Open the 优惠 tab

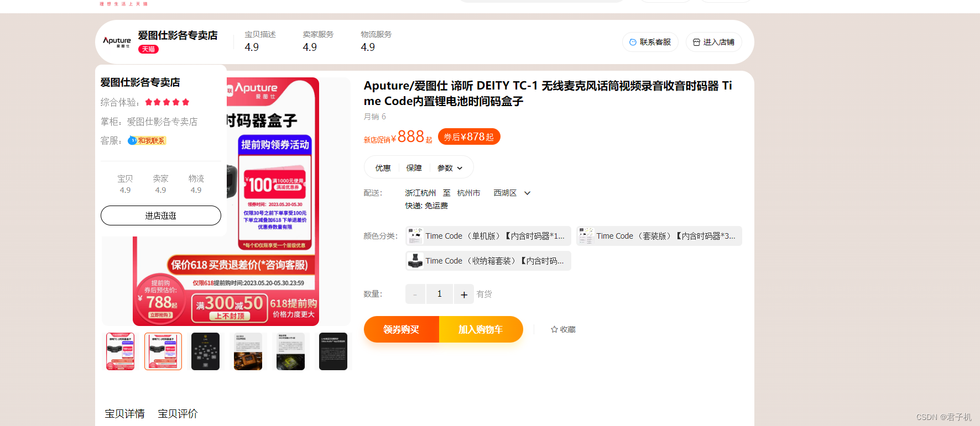[383, 168]
